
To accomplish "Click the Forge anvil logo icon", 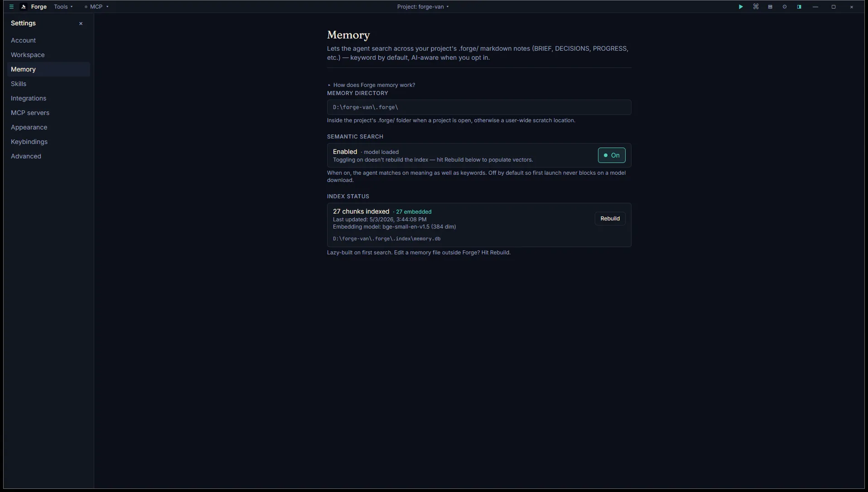I will point(24,7).
